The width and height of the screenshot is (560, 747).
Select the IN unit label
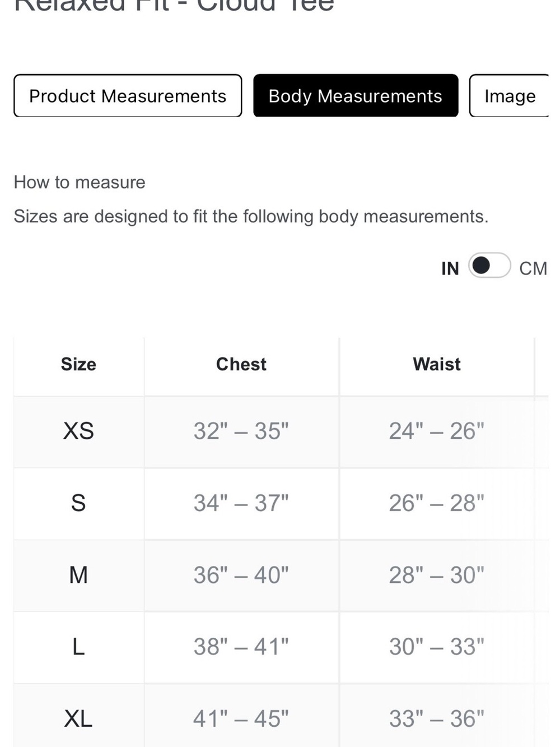[450, 268]
